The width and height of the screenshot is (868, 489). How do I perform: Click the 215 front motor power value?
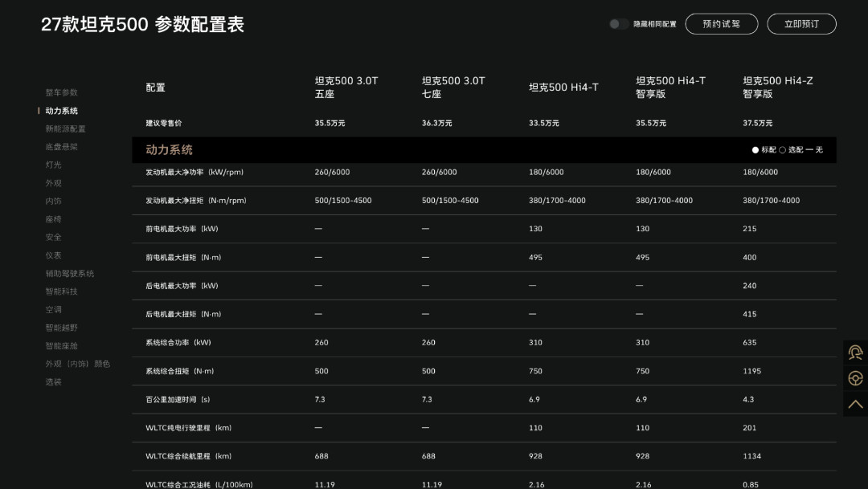[750, 229]
